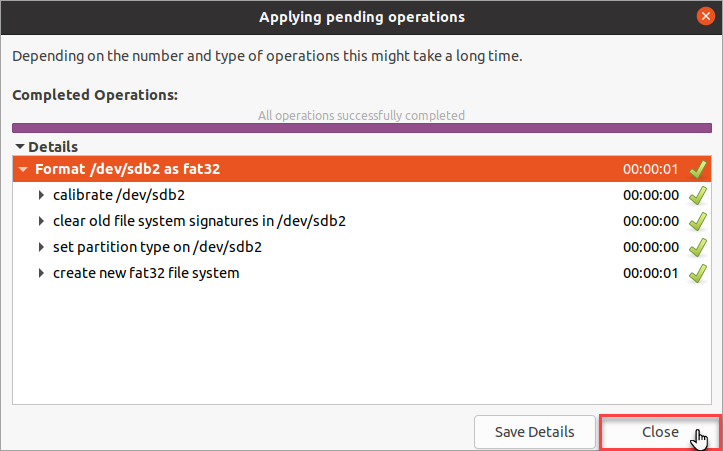The height and width of the screenshot is (451, 723).
Task: Expand create new fat32 file system step
Action: (x=41, y=273)
